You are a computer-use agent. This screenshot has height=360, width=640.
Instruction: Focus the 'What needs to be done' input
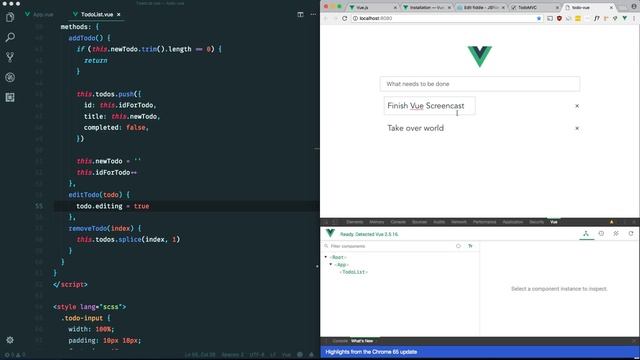click(x=480, y=84)
